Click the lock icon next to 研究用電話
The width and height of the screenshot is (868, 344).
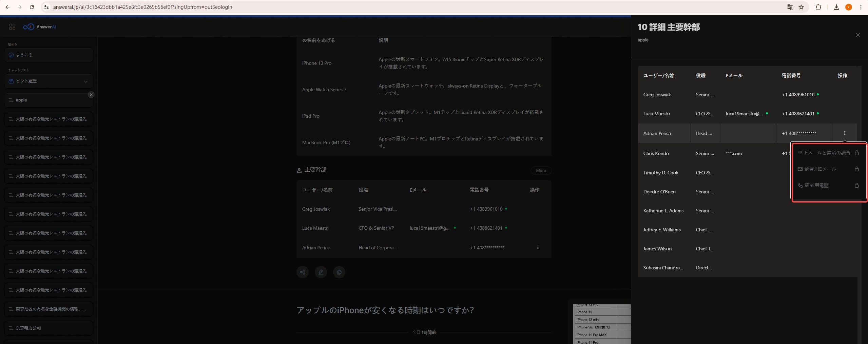(856, 185)
